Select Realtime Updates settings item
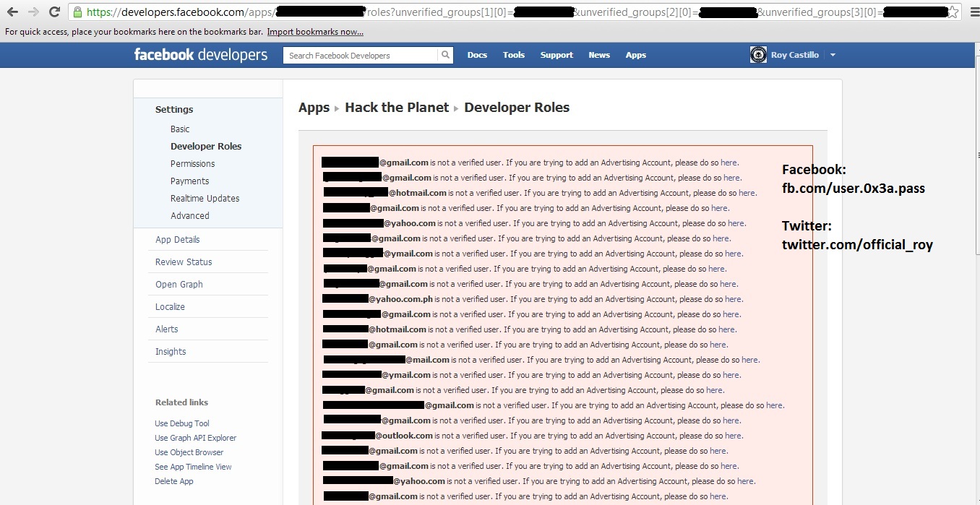This screenshot has height=505, width=980. (205, 198)
